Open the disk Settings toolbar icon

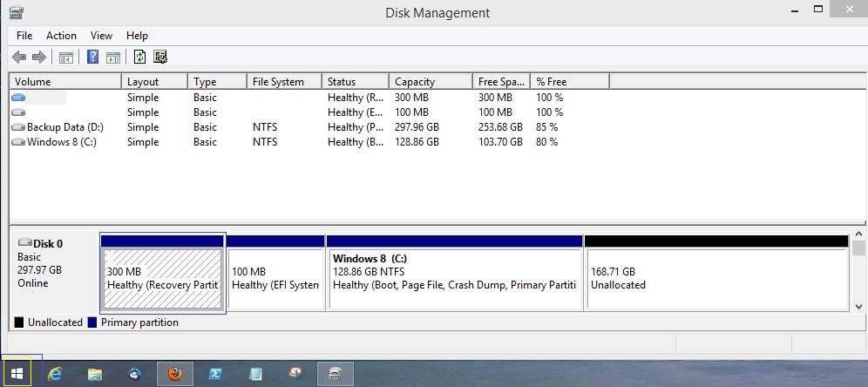[x=160, y=57]
